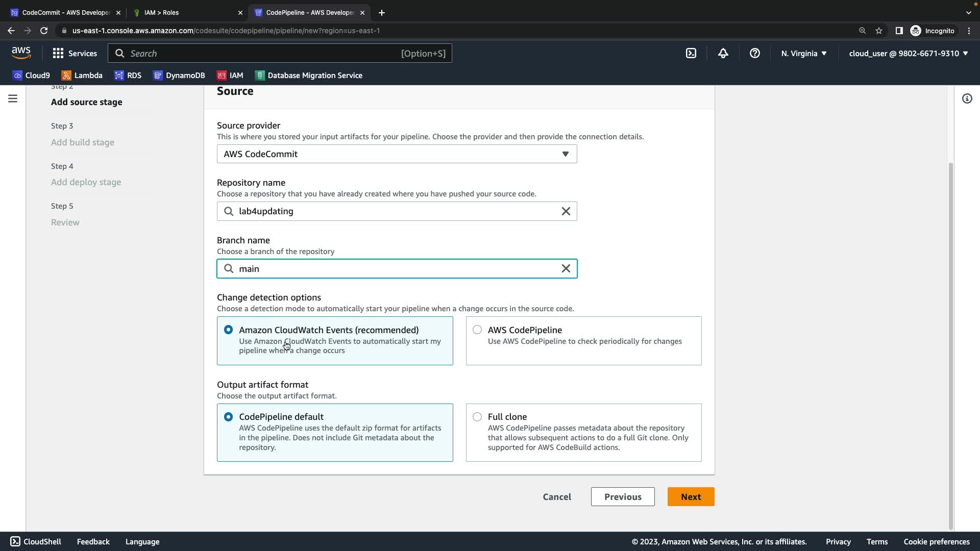Open CloudShell icon in top navigation bar
Viewport: 980px width, 551px height.
pyautogui.click(x=691, y=53)
